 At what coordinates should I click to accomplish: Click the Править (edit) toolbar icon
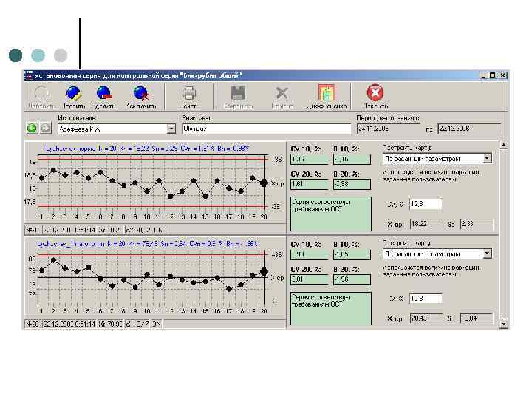tap(74, 93)
